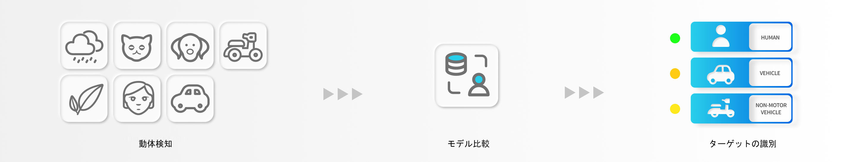Click the モデル比較 caption text
868x162 pixels.
(x=468, y=144)
